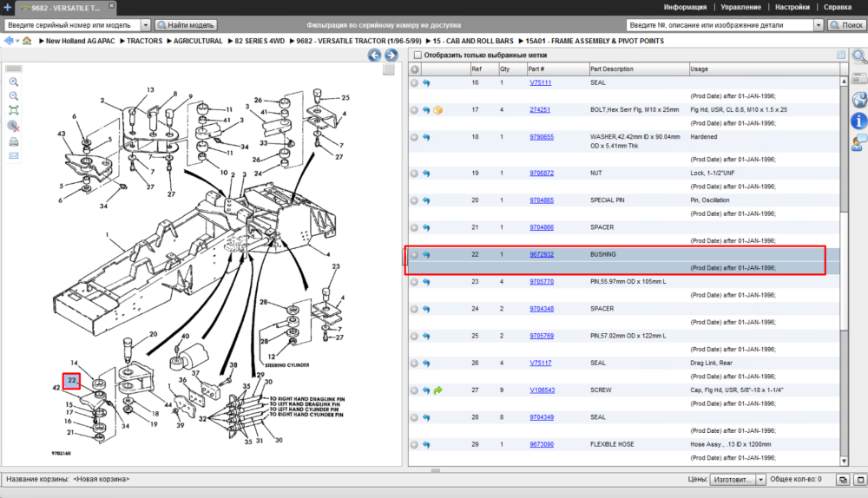Open the magnifier search in right sidebar
This screenshot has height=498, width=868.
pyautogui.click(x=859, y=56)
